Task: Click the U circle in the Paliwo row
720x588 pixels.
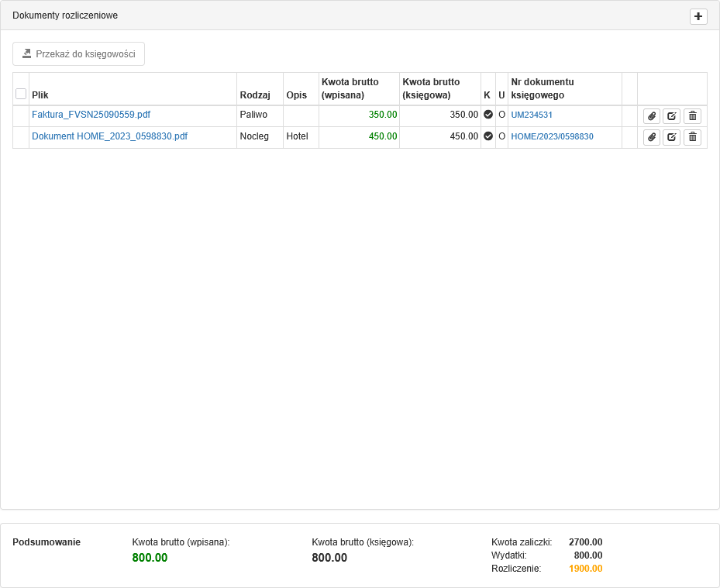Action: pos(501,115)
